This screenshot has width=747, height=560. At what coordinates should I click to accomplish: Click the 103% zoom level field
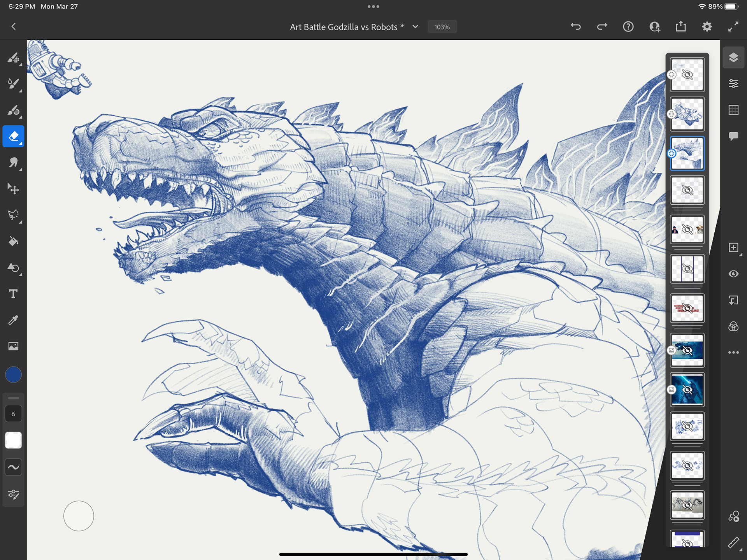coord(442,27)
